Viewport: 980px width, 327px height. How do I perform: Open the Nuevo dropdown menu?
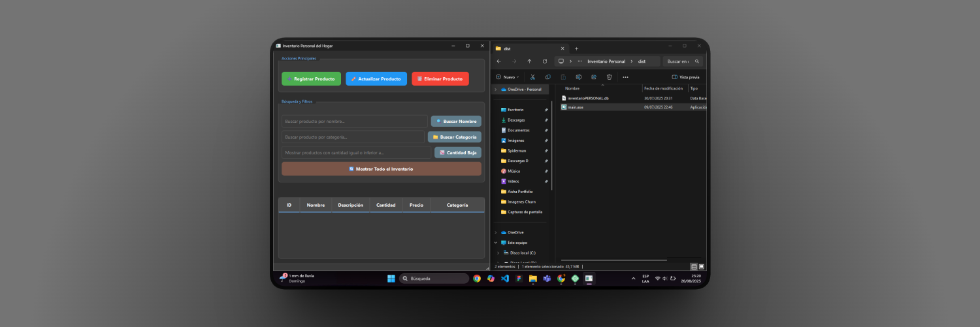[508, 77]
